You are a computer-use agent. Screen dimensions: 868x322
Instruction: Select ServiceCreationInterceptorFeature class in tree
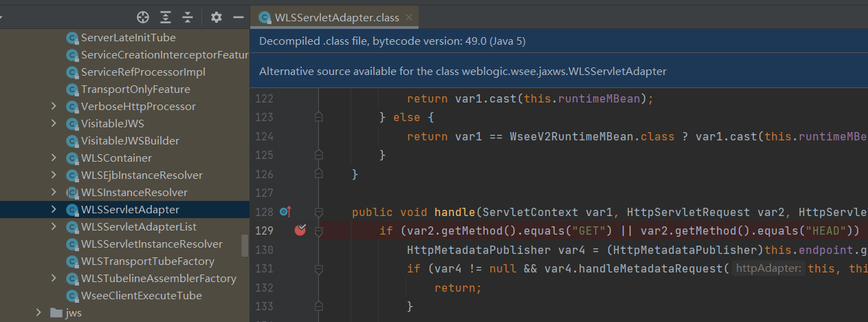tap(165, 54)
